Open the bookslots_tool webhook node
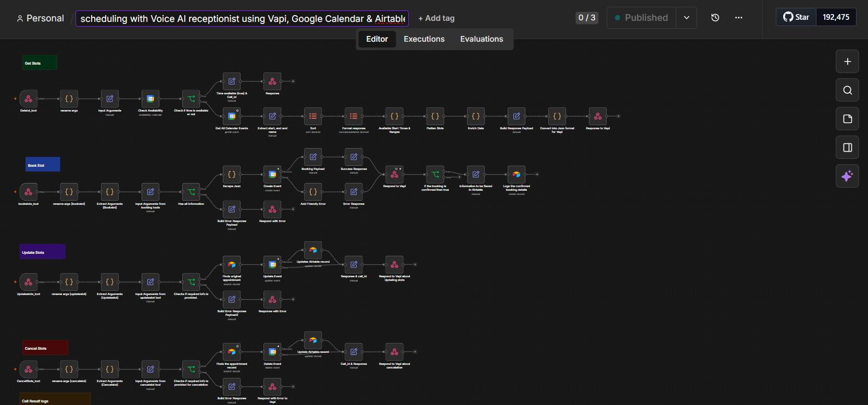Viewport: 868px width, 405px height. click(x=28, y=192)
